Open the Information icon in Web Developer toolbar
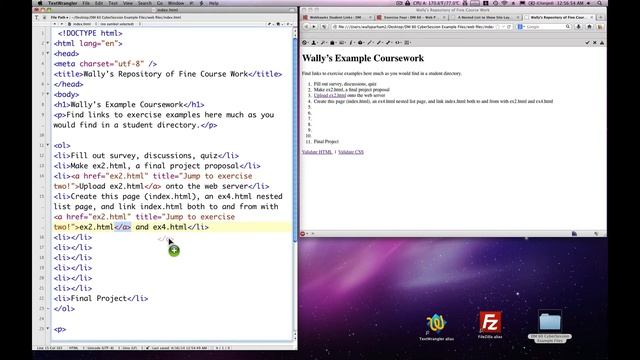Screen dimensions: 640x360 coord(351,42)
